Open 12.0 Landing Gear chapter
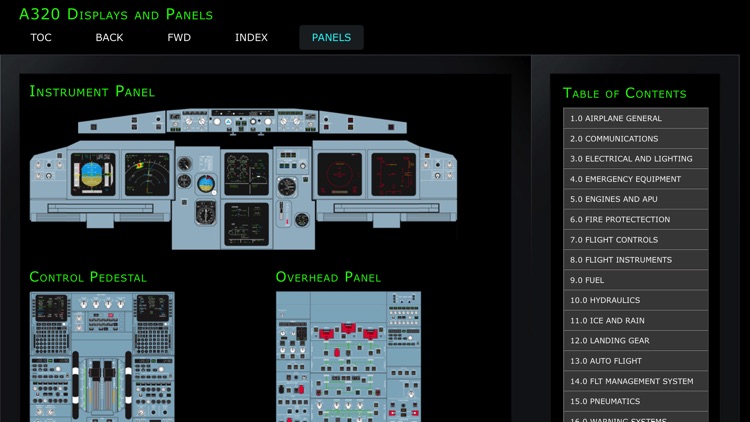This screenshot has height=422, width=750. (x=636, y=341)
